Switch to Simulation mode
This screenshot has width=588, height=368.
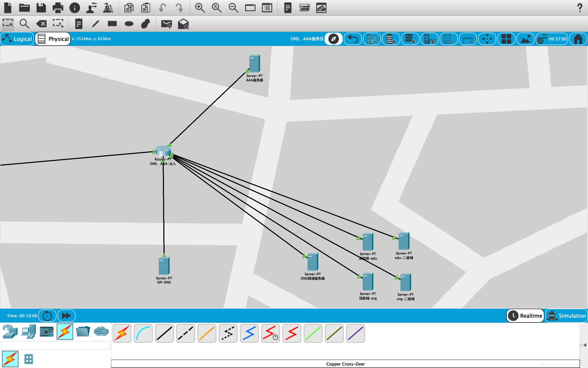(x=566, y=316)
